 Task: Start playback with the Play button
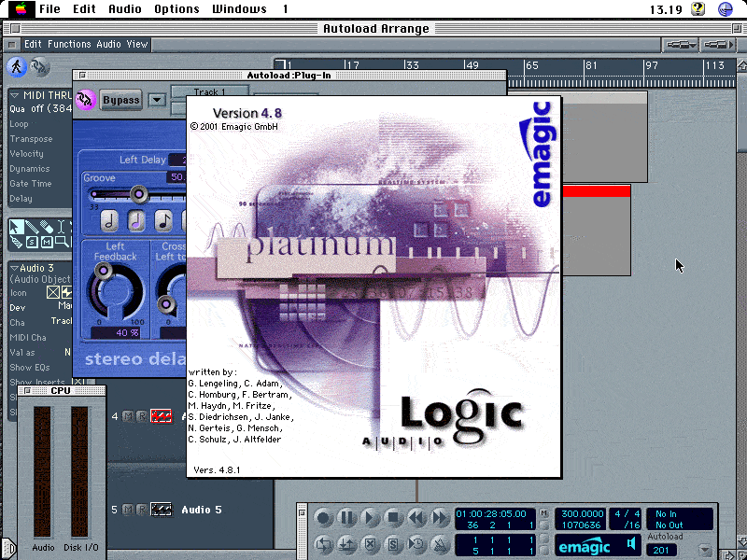[x=371, y=517]
